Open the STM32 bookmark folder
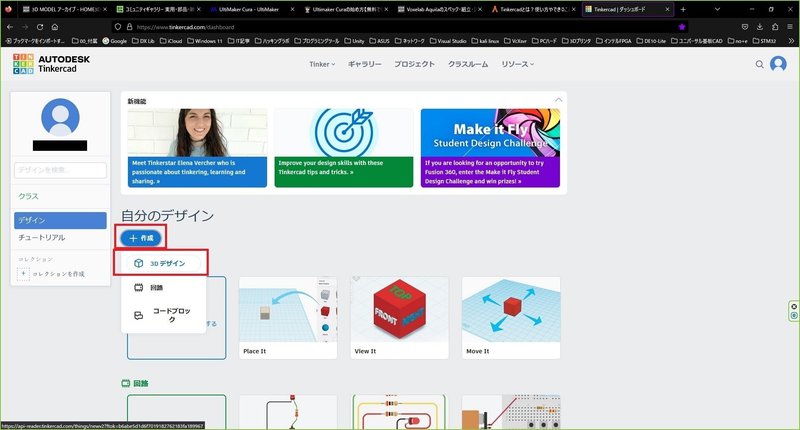This screenshot has width=800, height=430. coord(764,41)
